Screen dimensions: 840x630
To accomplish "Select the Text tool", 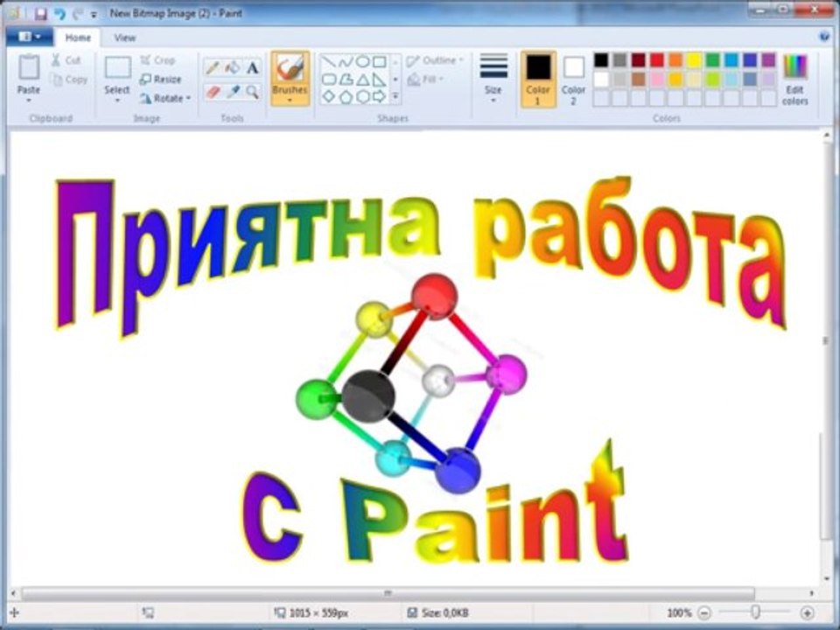I will pyautogui.click(x=252, y=68).
